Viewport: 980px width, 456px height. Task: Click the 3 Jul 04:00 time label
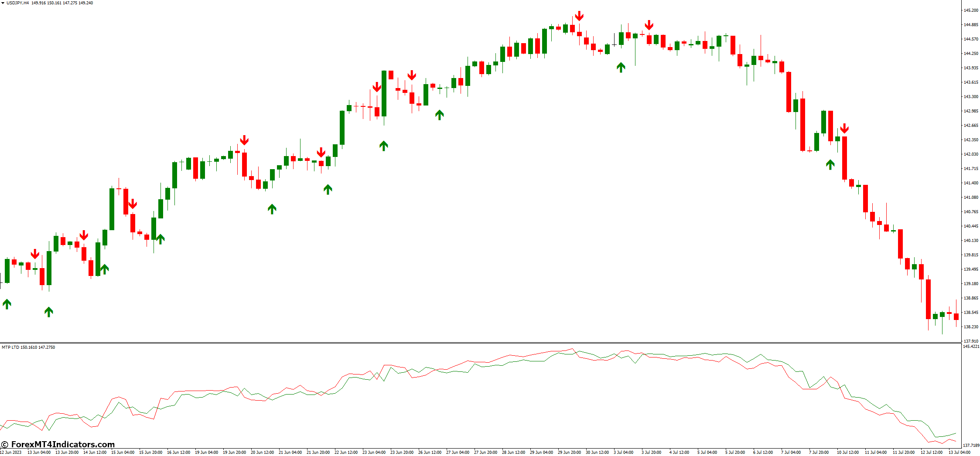[624, 452]
